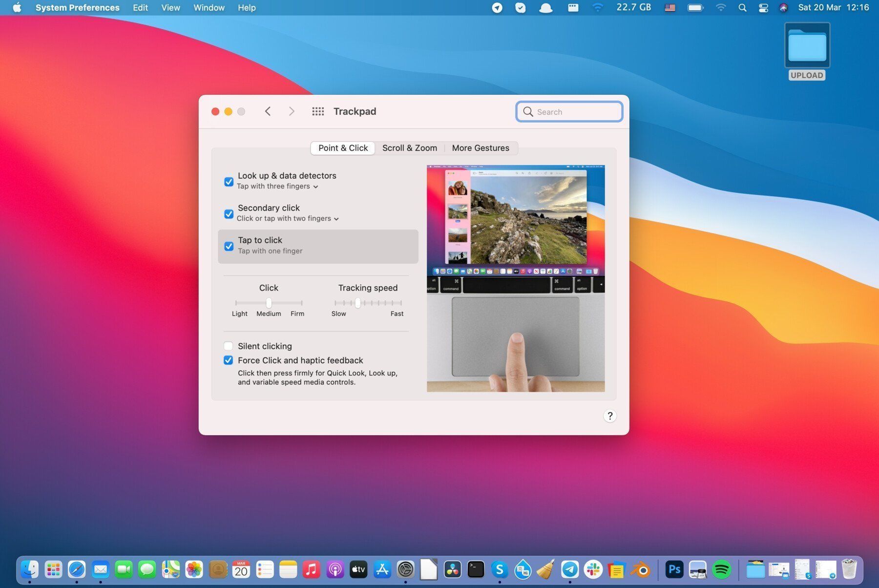Click the Spotlight search menu bar icon
879x588 pixels.
742,8
